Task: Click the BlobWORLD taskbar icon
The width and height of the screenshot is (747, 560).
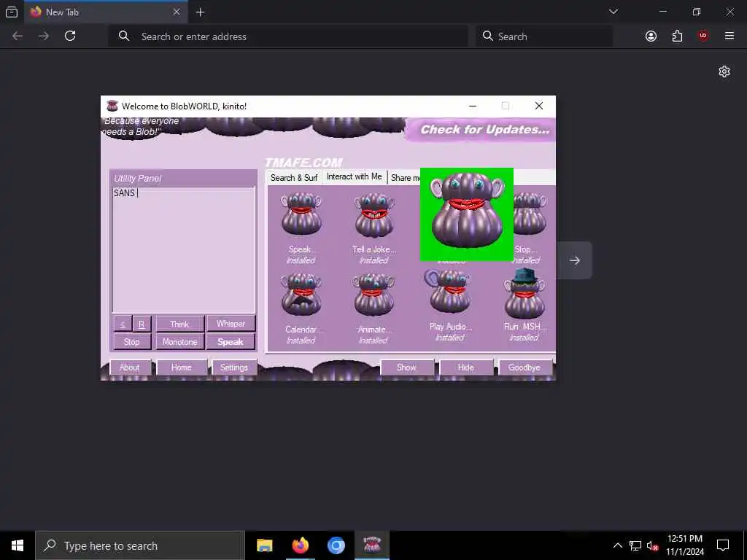Action: (372, 545)
